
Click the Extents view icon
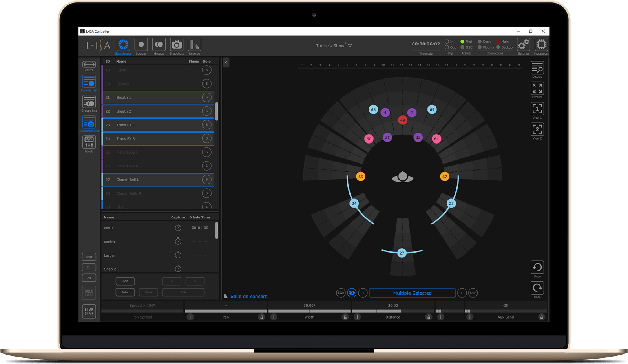tap(537, 88)
